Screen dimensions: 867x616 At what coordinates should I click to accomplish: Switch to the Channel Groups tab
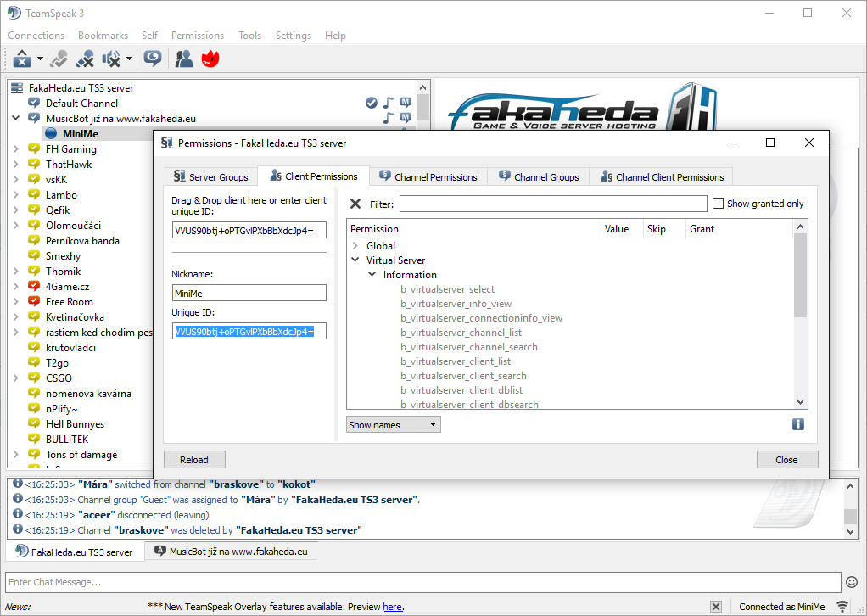[x=539, y=176]
